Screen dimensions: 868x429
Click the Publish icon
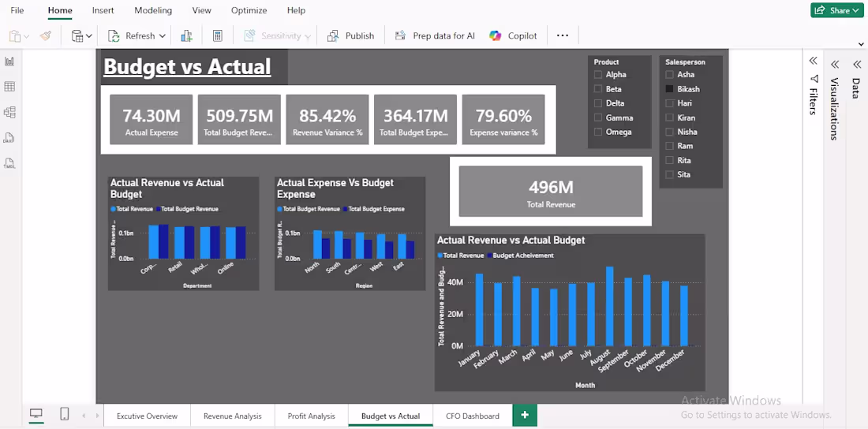pyautogui.click(x=333, y=36)
